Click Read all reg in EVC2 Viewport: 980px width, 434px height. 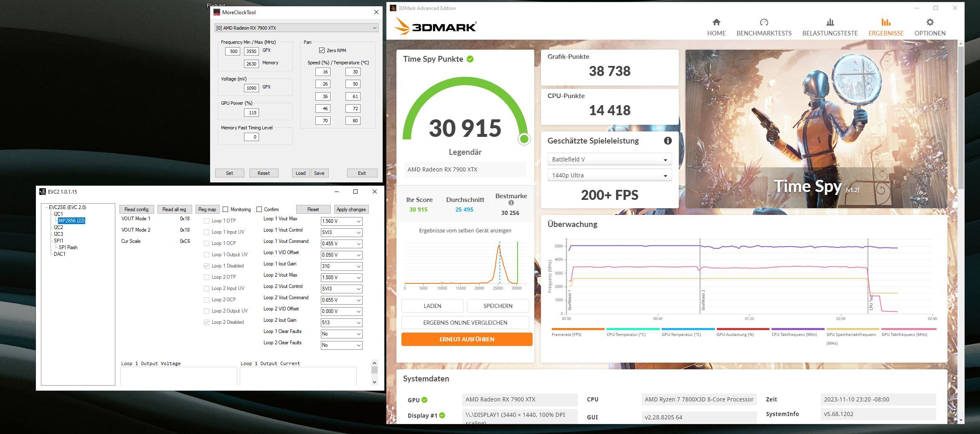pos(174,209)
